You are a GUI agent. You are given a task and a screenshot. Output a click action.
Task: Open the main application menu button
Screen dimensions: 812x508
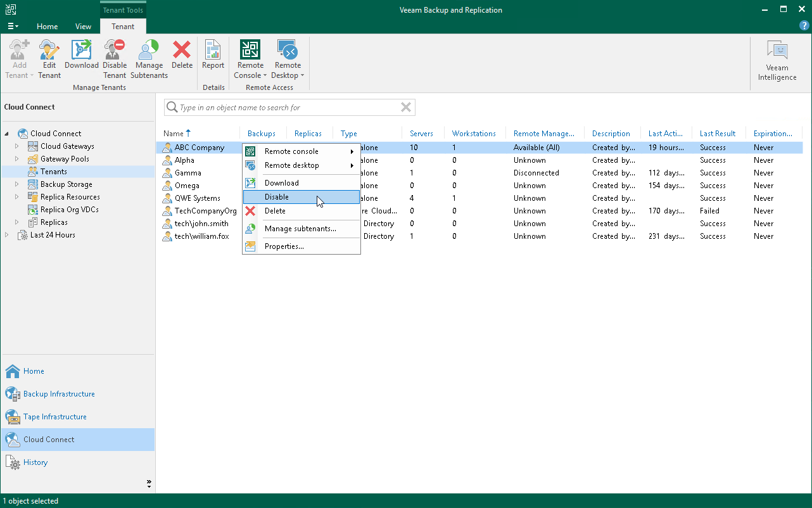coord(13,26)
